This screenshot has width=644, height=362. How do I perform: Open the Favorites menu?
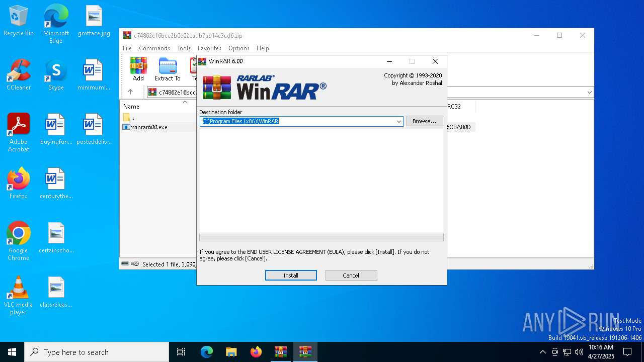209,48
